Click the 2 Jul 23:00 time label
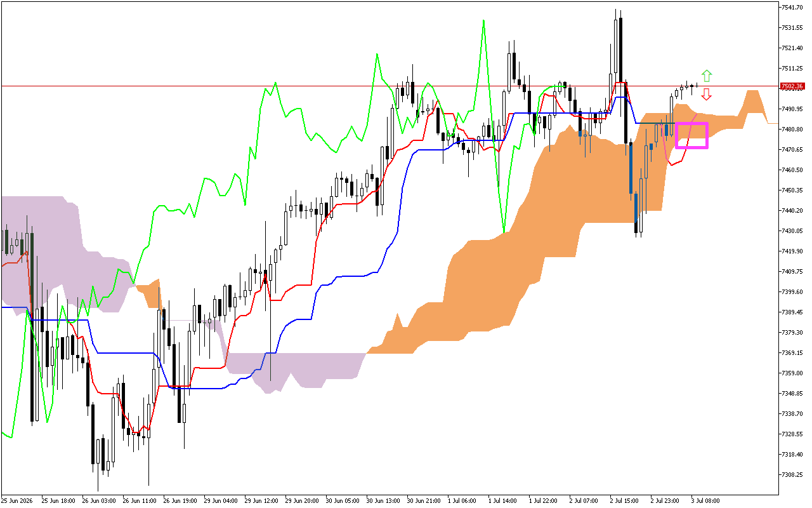Viewport: 812px width, 508px height. tap(665, 500)
